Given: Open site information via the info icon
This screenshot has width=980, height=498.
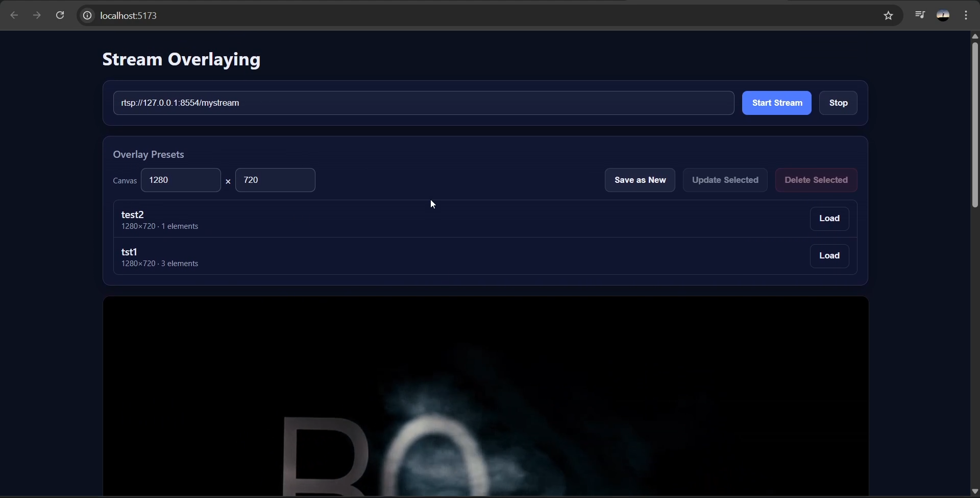Looking at the screenshot, I should point(87,15).
